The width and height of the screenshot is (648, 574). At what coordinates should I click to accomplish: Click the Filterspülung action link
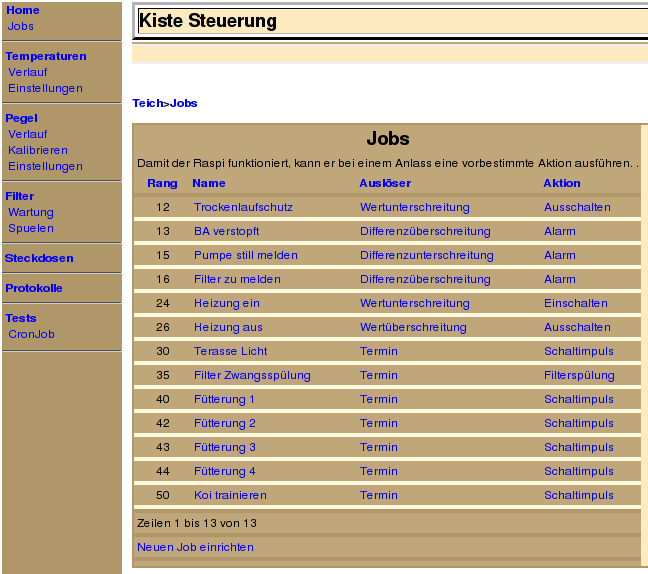[x=579, y=375]
